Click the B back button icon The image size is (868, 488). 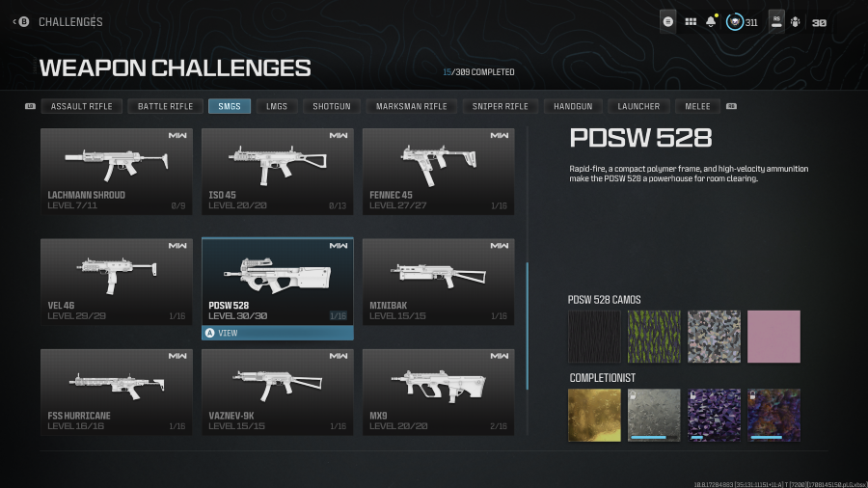[x=24, y=22]
